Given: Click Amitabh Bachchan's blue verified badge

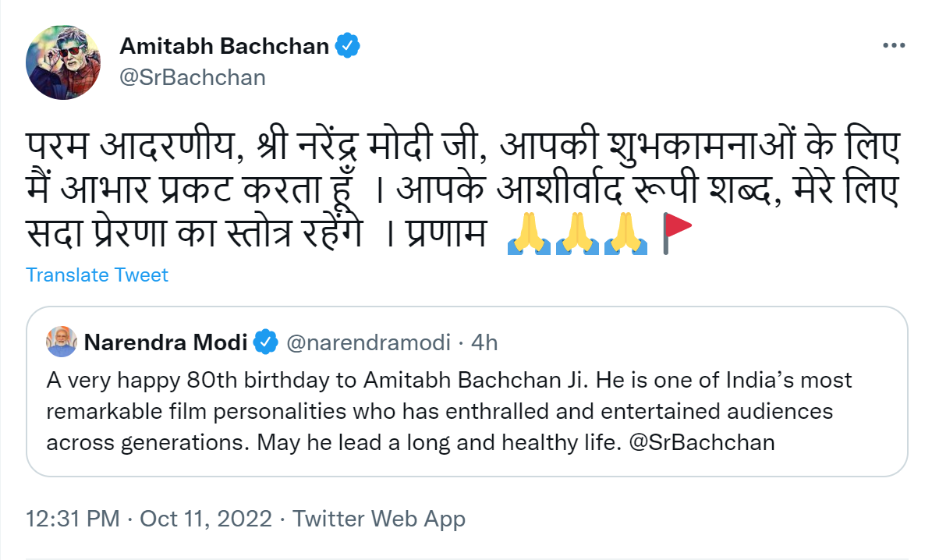Looking at the screenshot, I should point(347,46).
